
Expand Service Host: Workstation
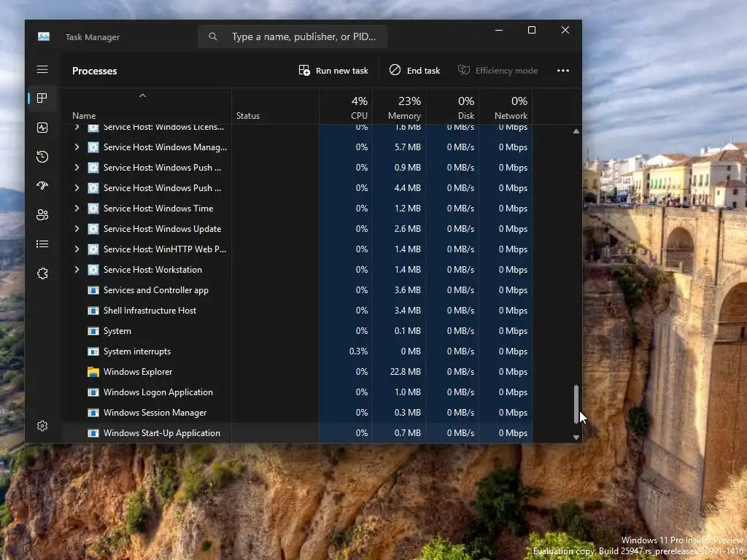[77, 270]
